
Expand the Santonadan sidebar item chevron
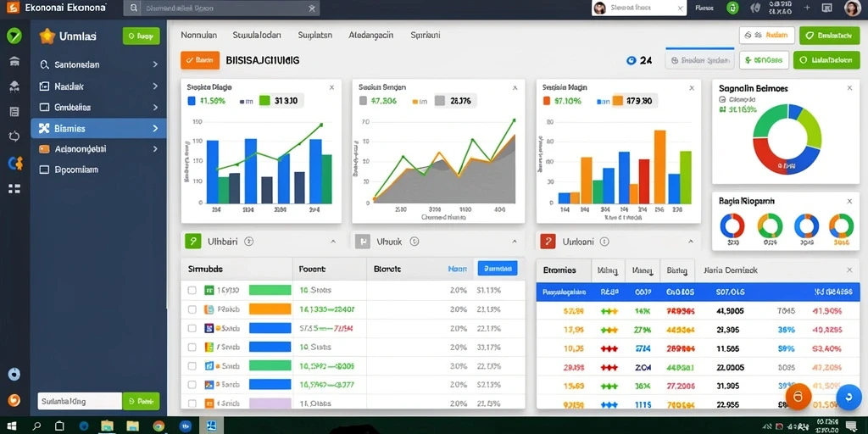coord(155,64)
